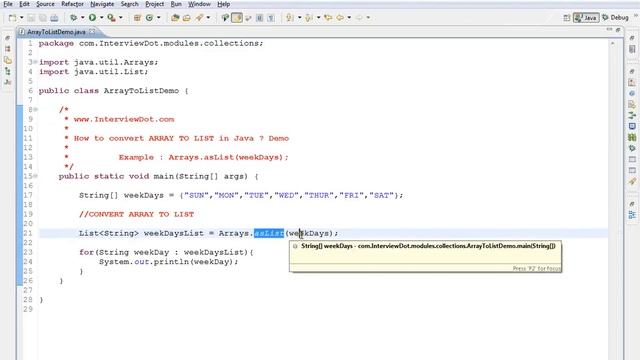Toggle the highlighted Mark Occurrences button
This screenshot has width=640, height=360.
pos(237,18)
